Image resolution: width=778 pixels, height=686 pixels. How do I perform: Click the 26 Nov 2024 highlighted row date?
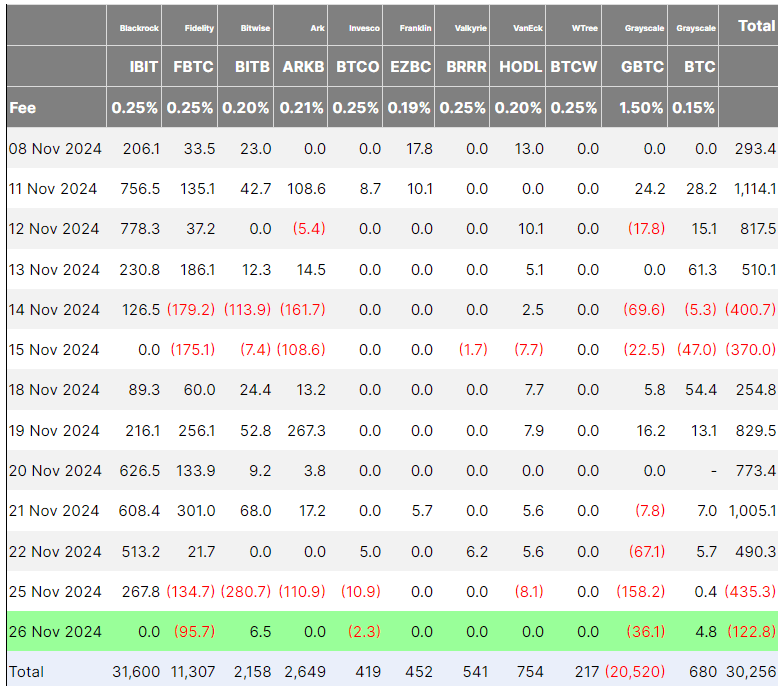[x=55, y=631]
